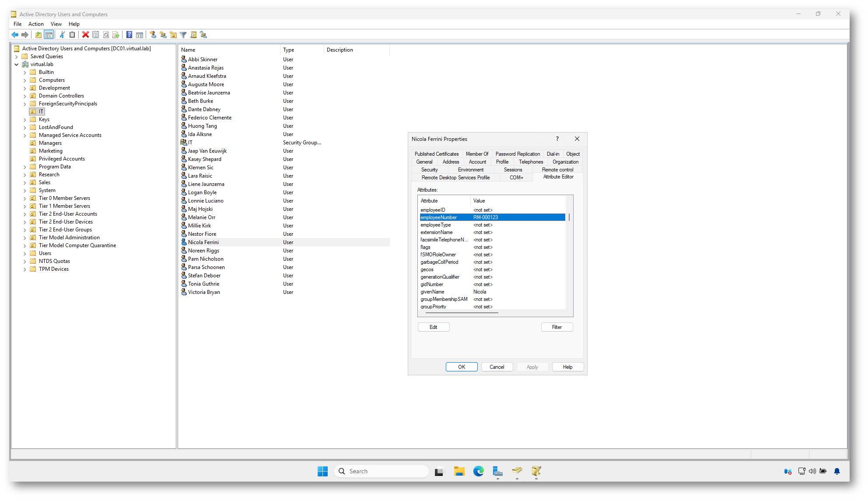The height and width of the screenshot is (500, 868).
Task: Open the Action menu
Action: 36,24
